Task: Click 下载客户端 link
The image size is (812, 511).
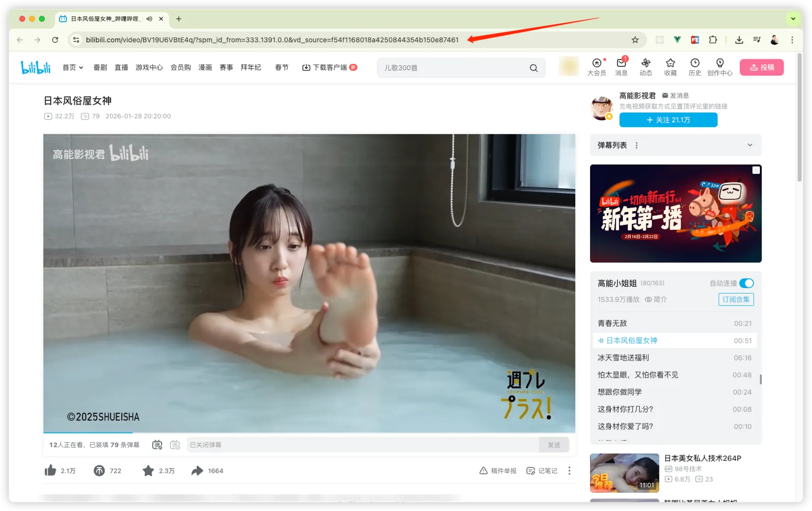Action: (x=329, y=67)
